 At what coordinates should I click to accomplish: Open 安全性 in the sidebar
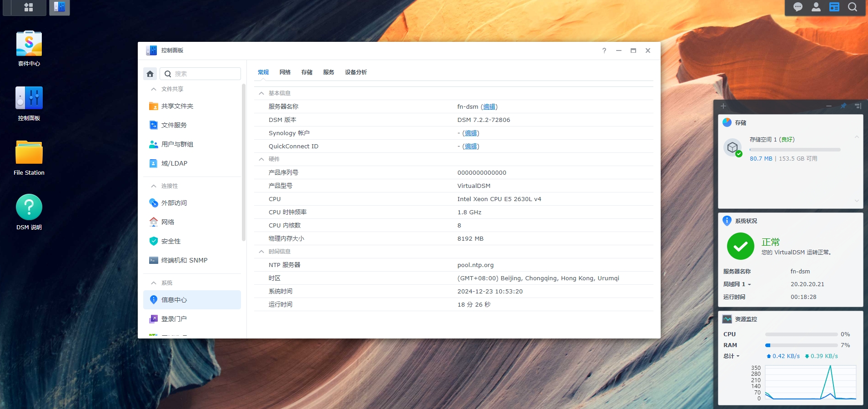tap(192, 241)
